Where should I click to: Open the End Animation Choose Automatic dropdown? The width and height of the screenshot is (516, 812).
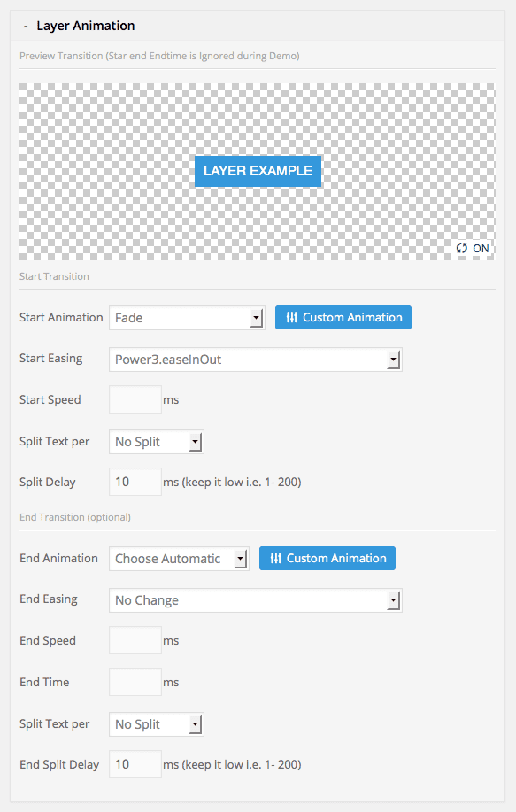(177, 558)
